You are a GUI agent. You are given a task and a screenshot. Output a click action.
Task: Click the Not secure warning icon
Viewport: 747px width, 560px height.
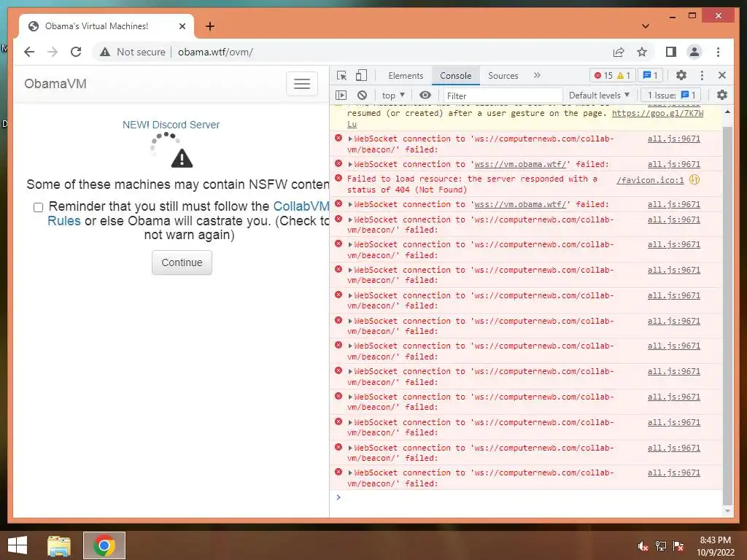105,52
